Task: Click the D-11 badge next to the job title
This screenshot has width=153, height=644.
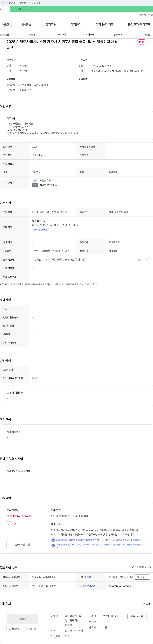Action: (142, 42)
